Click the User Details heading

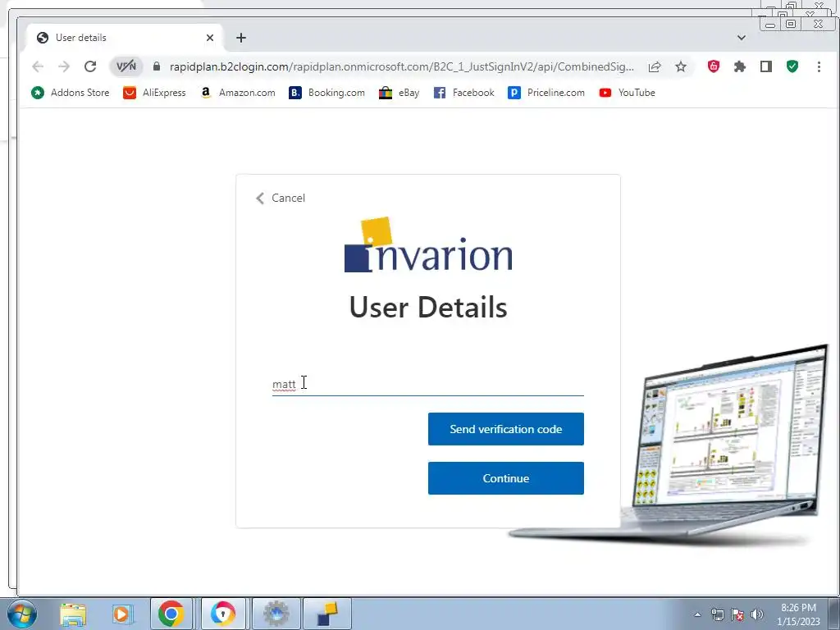pos(428,308)
